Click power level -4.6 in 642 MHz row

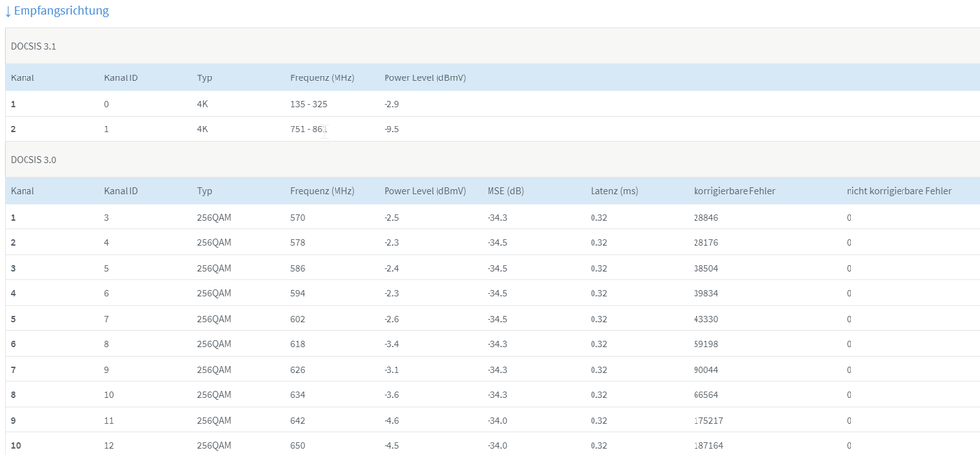(391, 421)
